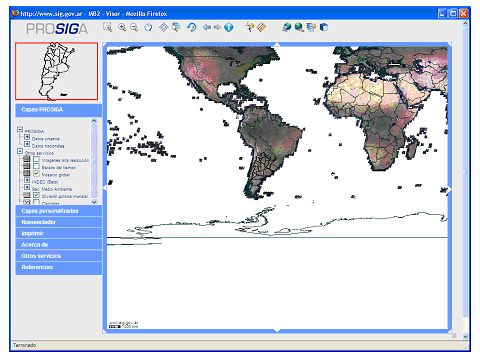Expand the Datos nacionales tree node
480x360 pixels.
pos(27,144)
